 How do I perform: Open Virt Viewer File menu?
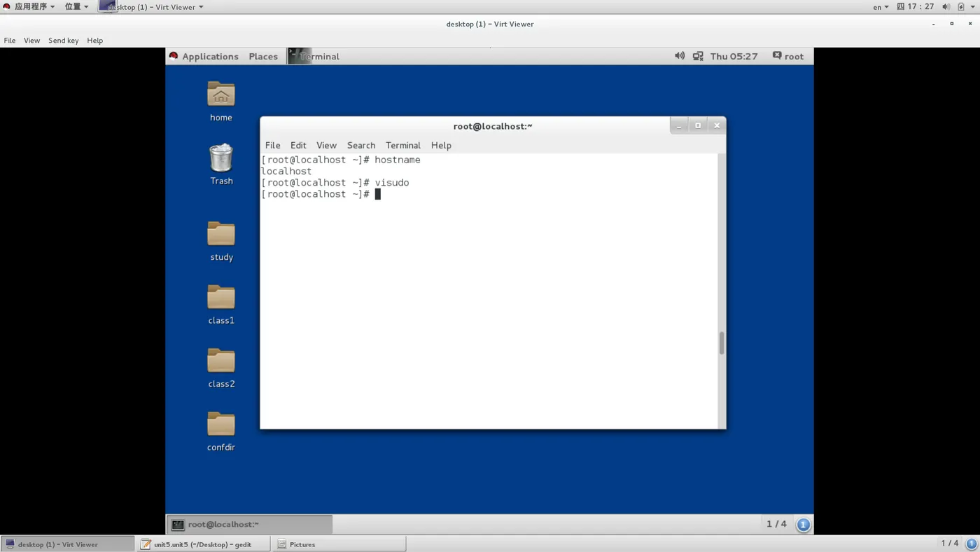[x=10, y=40]
